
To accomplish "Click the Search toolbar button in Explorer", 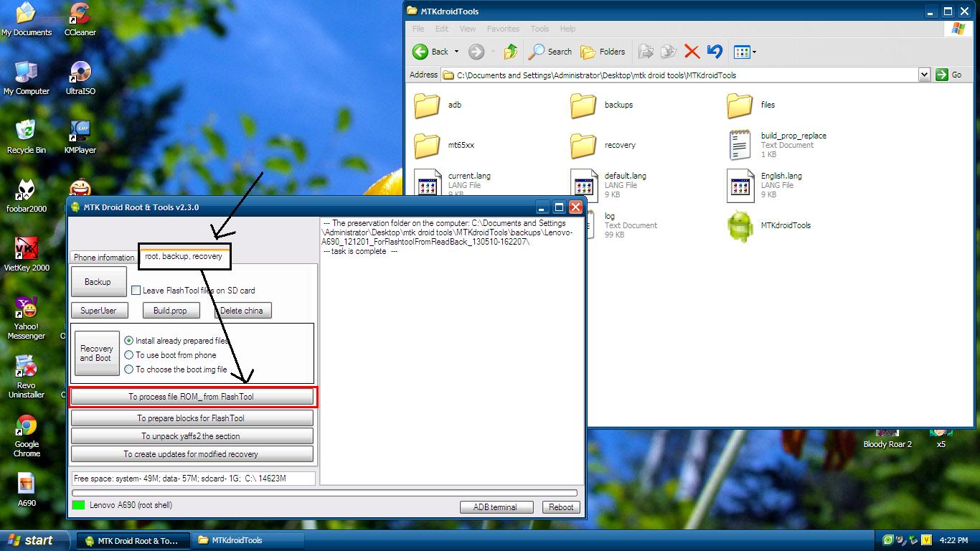I will (550, 52).
